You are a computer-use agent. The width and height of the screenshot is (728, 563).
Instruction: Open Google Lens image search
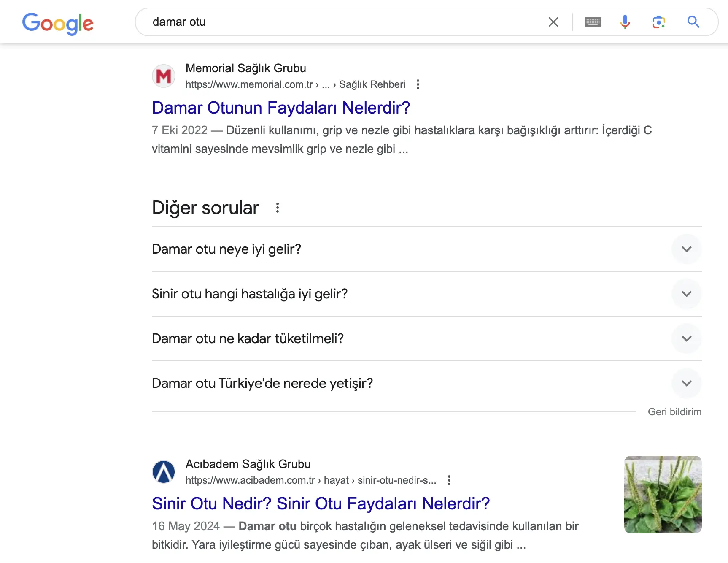(x=658, y=22)
